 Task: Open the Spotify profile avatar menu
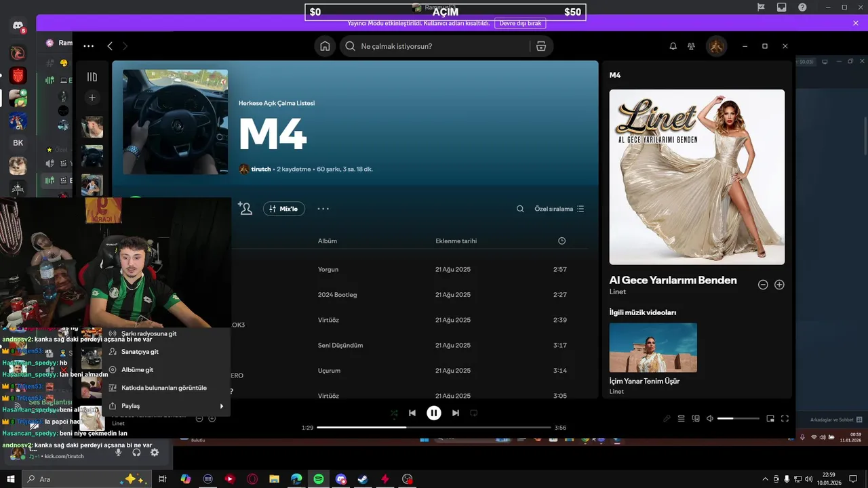tap(716, 46)
